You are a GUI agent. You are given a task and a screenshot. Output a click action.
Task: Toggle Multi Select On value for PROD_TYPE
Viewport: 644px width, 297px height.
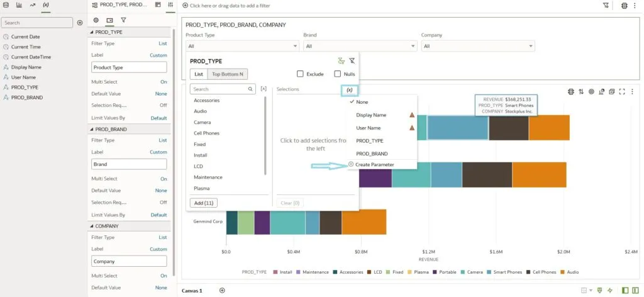click(x=164, y=82)
